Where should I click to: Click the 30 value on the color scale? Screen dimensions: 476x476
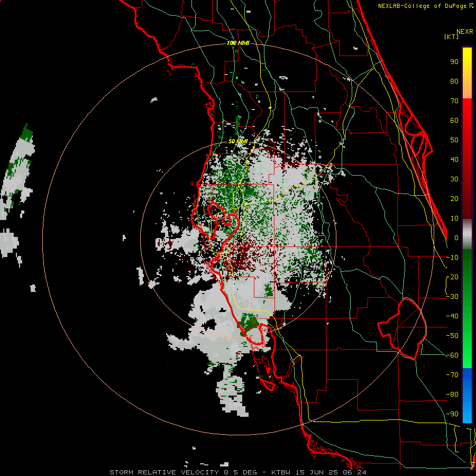[x=454, y=179]
